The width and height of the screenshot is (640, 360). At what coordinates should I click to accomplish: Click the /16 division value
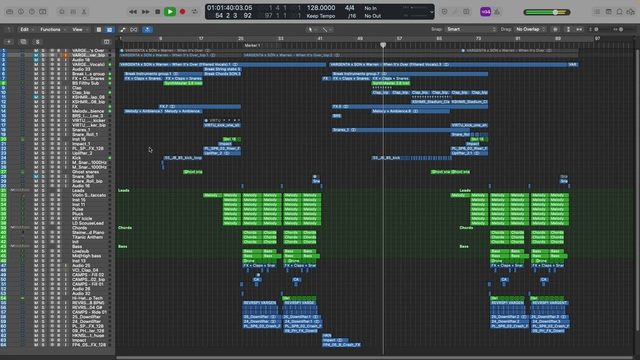351,16
